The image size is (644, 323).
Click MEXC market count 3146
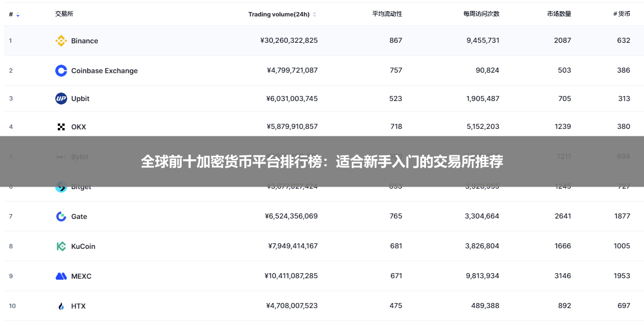pyautogui.click(x=563, y=276)
